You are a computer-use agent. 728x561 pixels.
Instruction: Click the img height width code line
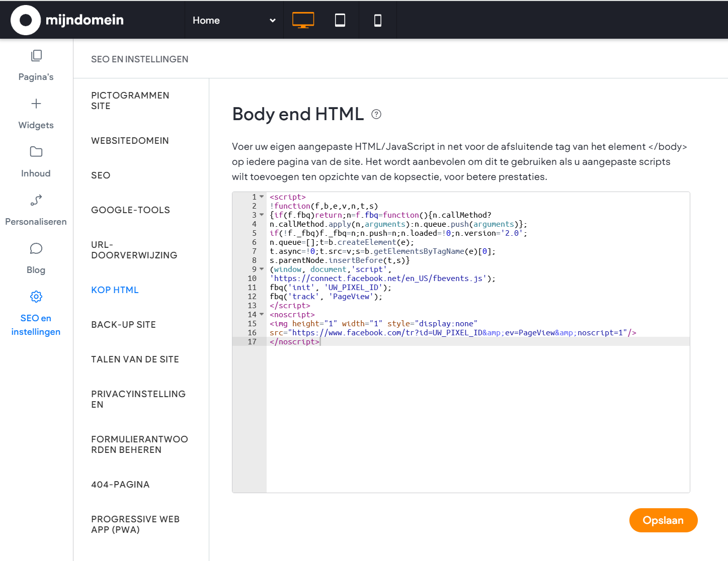(373, 324)
